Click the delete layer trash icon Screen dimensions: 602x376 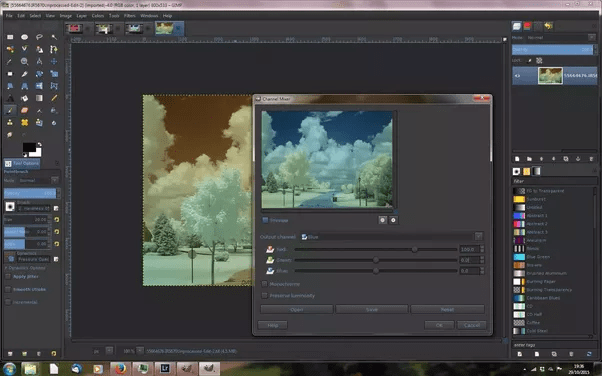(591, 159)
